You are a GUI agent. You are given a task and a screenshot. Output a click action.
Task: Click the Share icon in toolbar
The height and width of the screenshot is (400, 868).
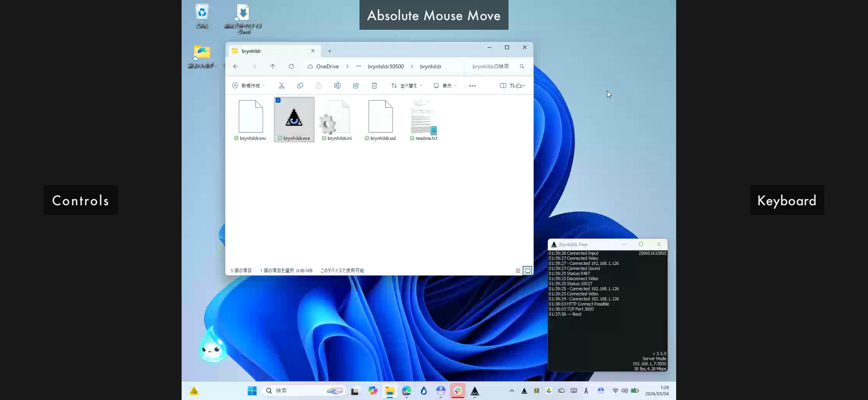click(355, 86)
